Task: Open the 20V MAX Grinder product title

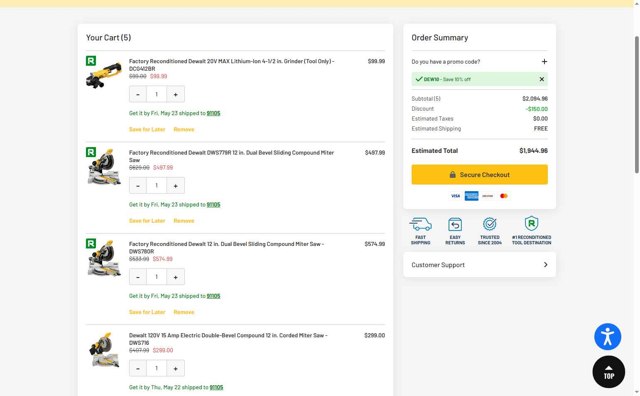Action: (231, 65)
